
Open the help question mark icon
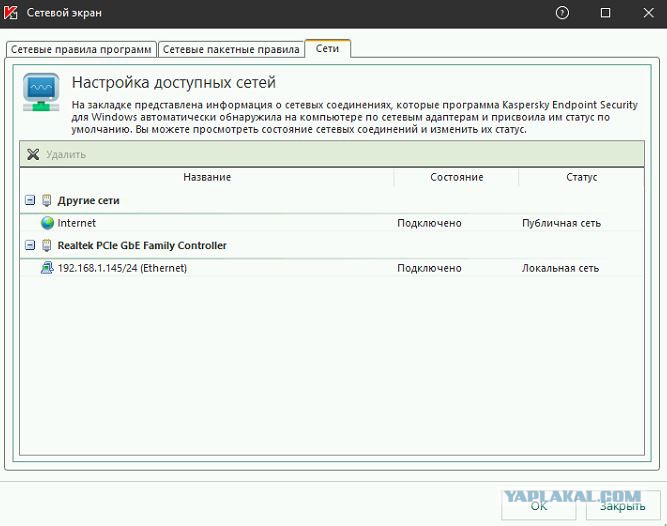(x=562, y=13)
